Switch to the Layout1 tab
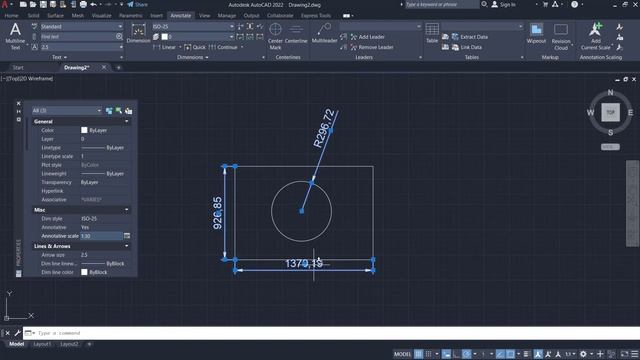The image size is (640, 360). pos(42,344)
